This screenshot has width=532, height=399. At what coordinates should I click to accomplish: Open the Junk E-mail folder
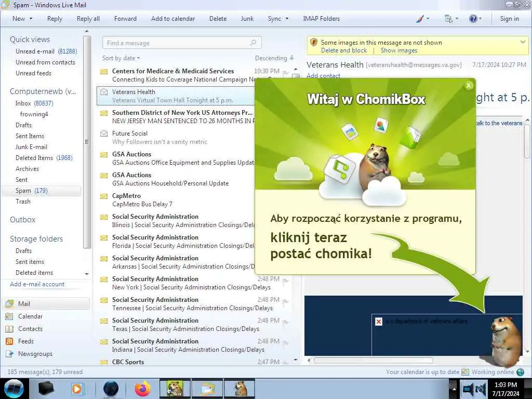point(31,147)
